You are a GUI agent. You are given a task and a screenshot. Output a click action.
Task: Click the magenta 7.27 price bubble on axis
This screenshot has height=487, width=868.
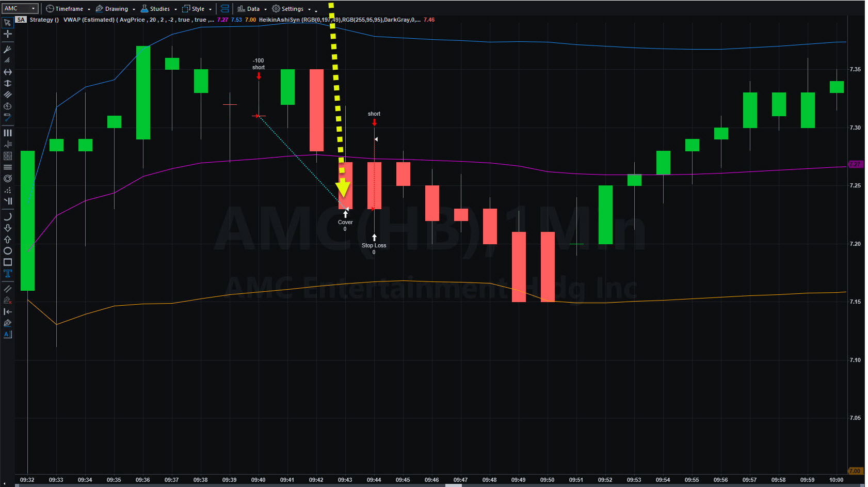(855, 164)
